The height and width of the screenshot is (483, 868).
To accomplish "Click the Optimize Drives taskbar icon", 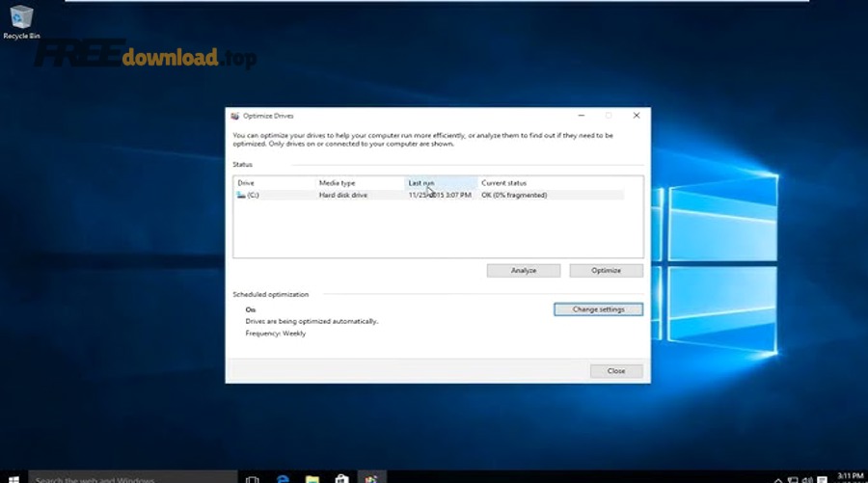I will click(371, 478).
